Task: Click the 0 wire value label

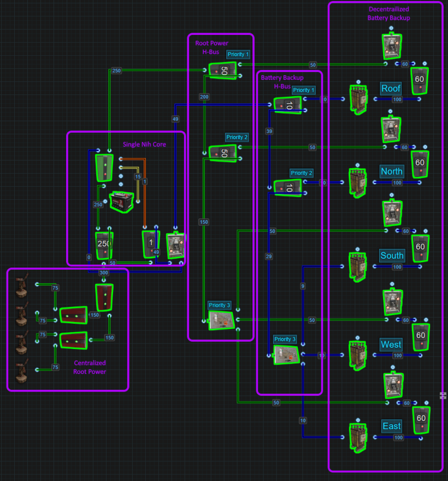Action: point(89,257)
